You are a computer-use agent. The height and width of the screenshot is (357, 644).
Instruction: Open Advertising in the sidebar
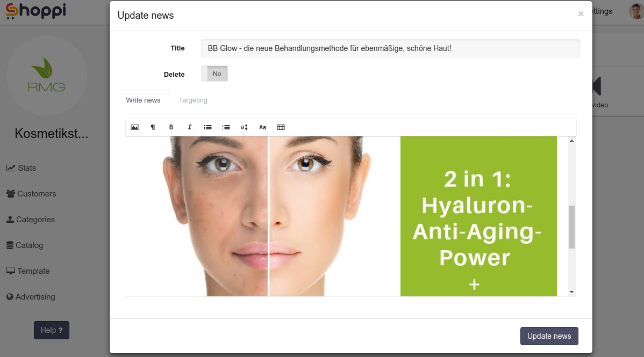[31, 297]
